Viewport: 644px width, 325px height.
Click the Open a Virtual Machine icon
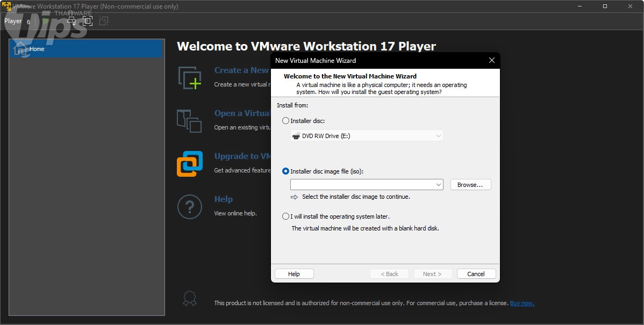tap(189, 121)
